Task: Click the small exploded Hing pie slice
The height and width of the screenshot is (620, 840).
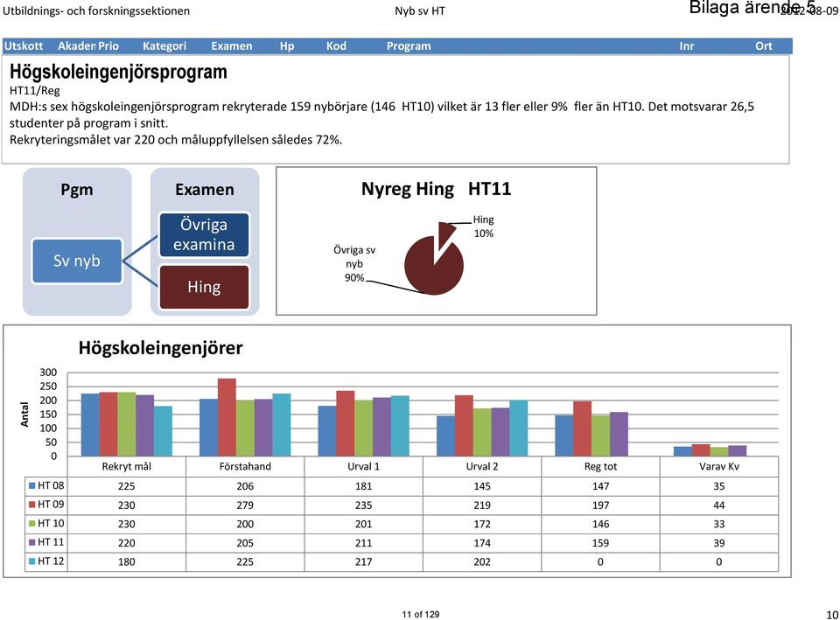Action: [445, 233]
